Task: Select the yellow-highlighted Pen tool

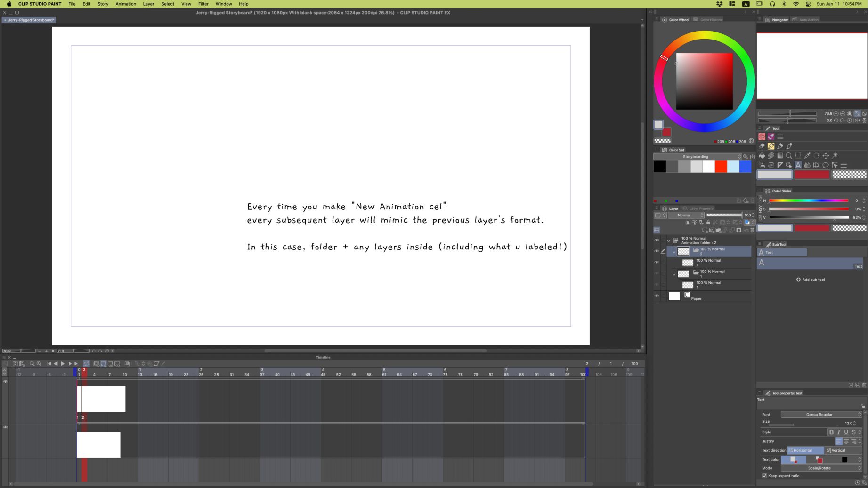Action: 771,146
